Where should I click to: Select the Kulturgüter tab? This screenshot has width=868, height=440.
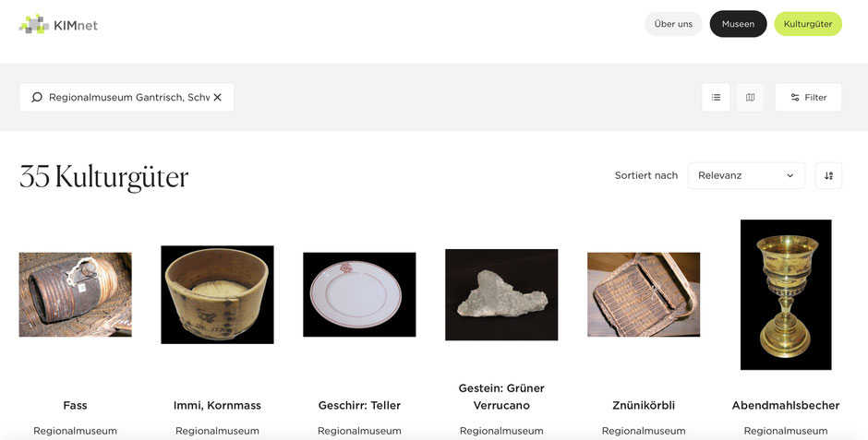pos(808,24)
